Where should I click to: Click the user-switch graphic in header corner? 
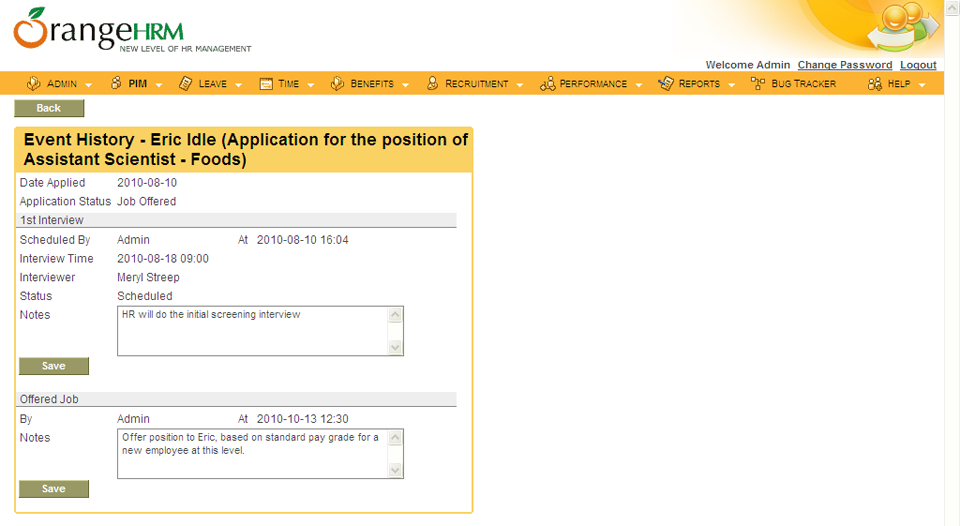coord(904,26)
